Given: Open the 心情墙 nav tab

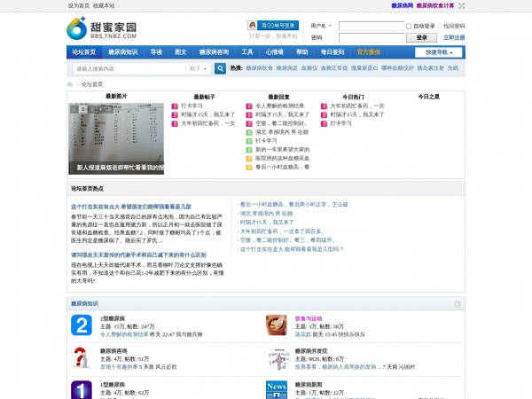Looking at the screenshot, I should (x=274, y=52).
